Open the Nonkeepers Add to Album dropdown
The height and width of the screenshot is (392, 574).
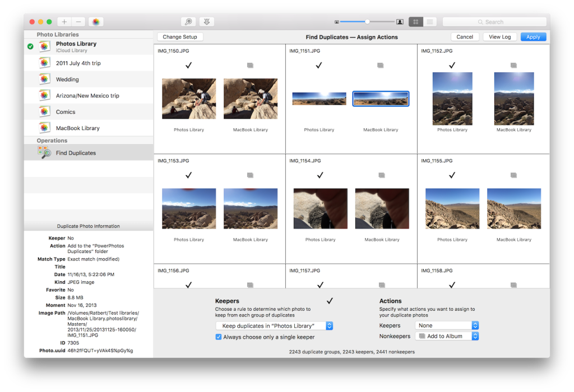pyautogui.click(x=447, y=337)
